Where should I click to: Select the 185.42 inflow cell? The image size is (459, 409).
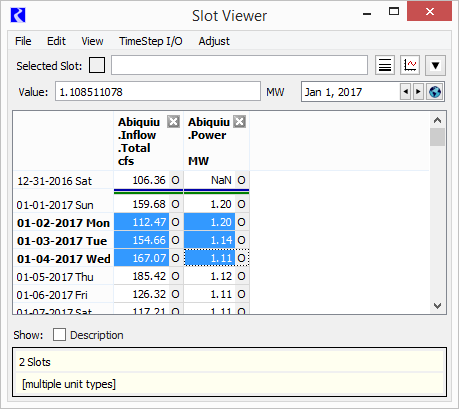pos(142,276)
